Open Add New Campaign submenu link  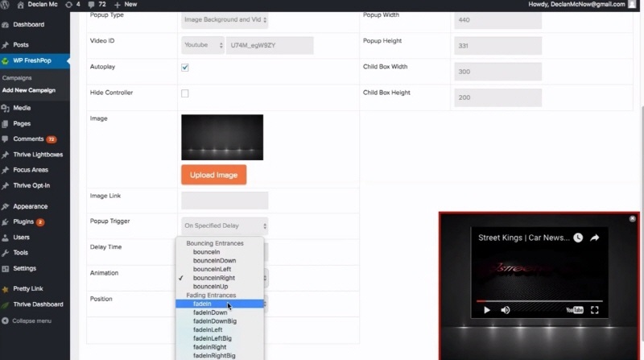click(x=29, y=90)
